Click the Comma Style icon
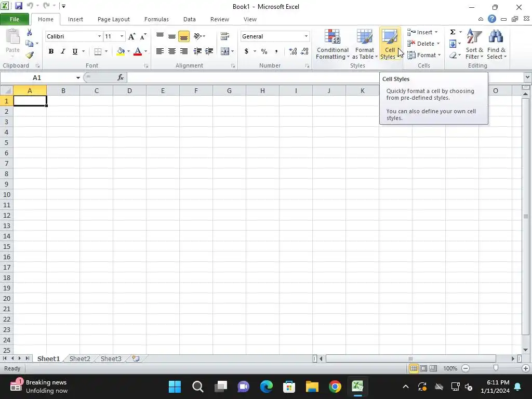Viewport: 532px width, 399px height. [276, 51]
